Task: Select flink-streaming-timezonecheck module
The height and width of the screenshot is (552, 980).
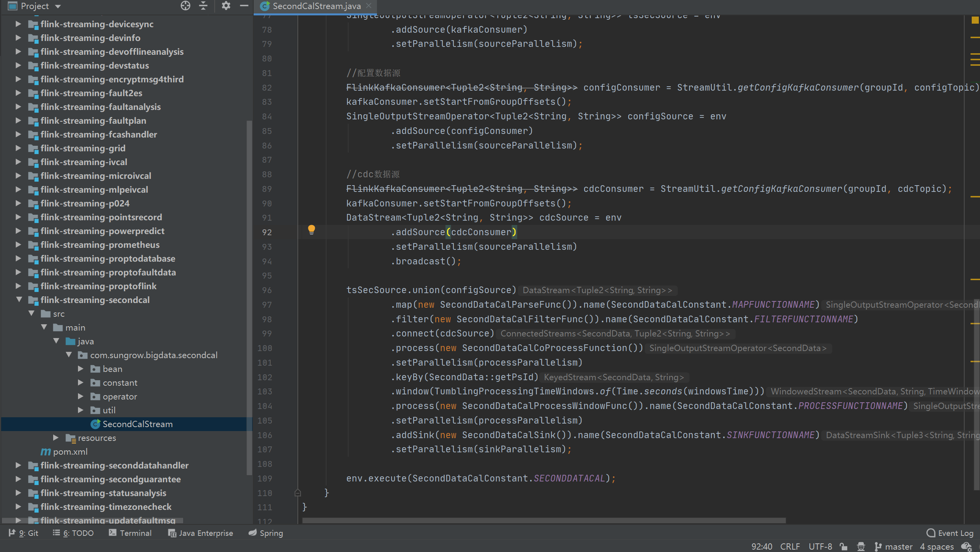Action: pos(106,507)
